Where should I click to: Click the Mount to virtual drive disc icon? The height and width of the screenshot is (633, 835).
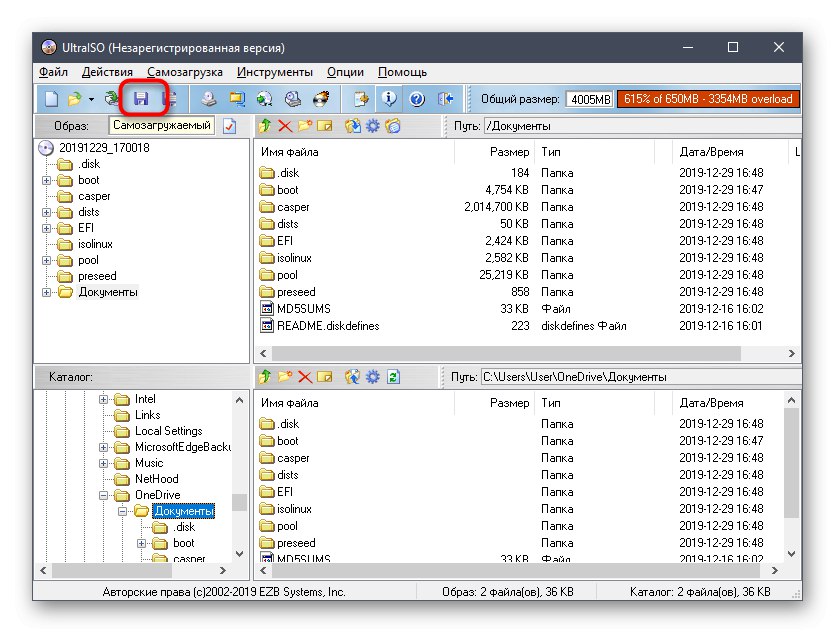pos(292,99)
